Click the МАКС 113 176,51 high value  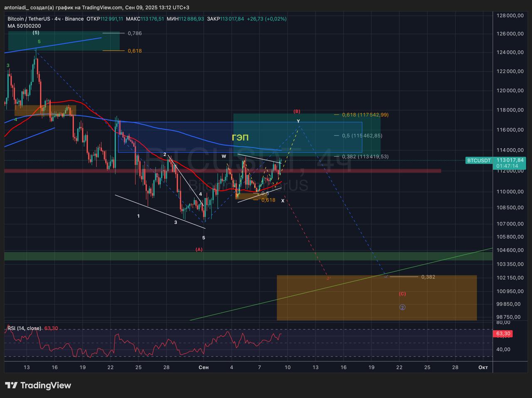(145, 19)
